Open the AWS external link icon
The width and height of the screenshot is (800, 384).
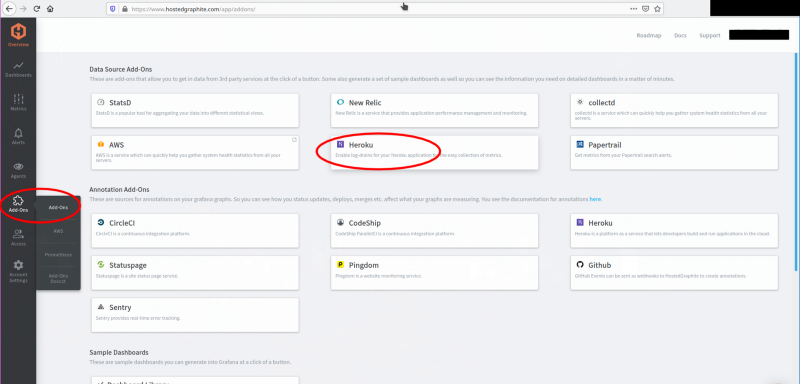pyautogui.click(x=294, y=140)
